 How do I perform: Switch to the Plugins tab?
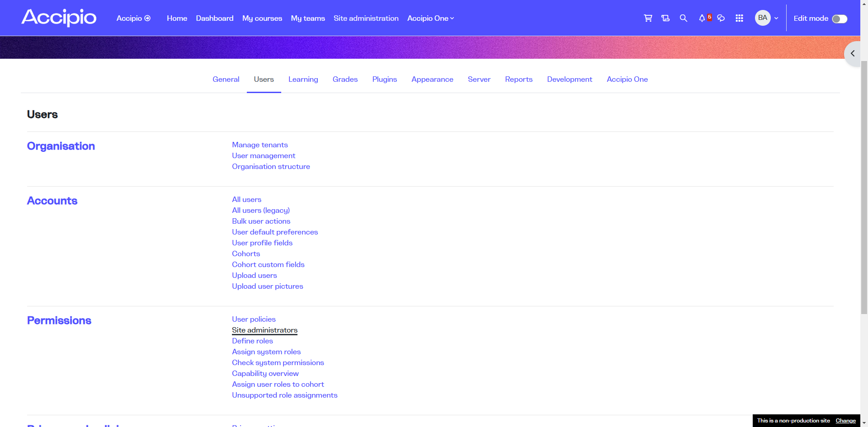385,79
